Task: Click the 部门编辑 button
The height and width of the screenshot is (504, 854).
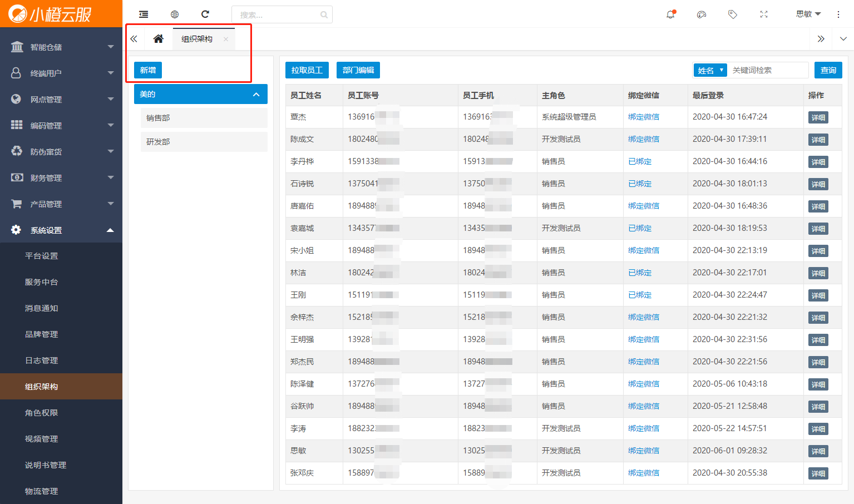Action: click(x=358, y=70)
